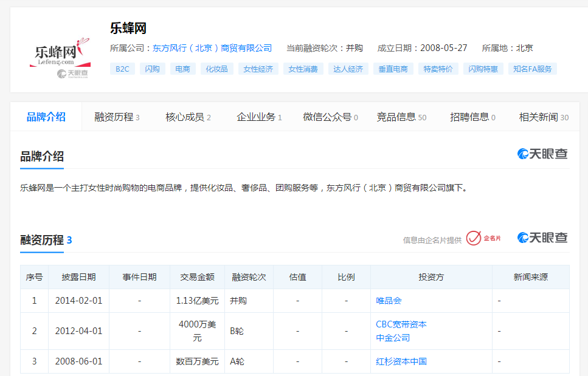Switch to the 融资历程 tab
The image size is (588, 376).
click(117, 117)
